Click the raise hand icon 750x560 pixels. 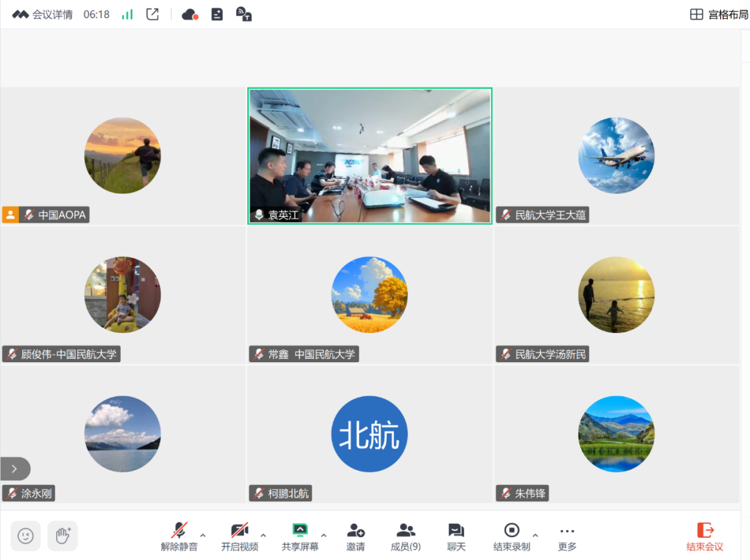(x=62, y=536)
